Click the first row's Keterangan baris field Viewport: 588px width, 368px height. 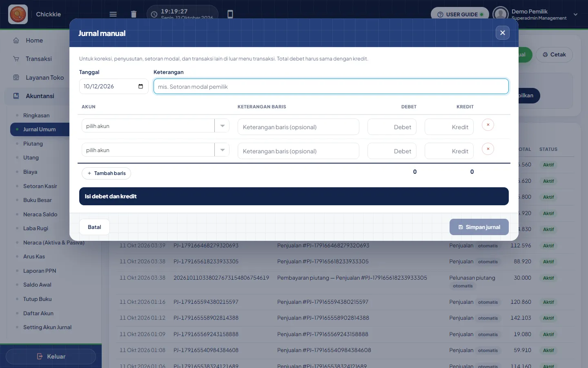(298, 127)
